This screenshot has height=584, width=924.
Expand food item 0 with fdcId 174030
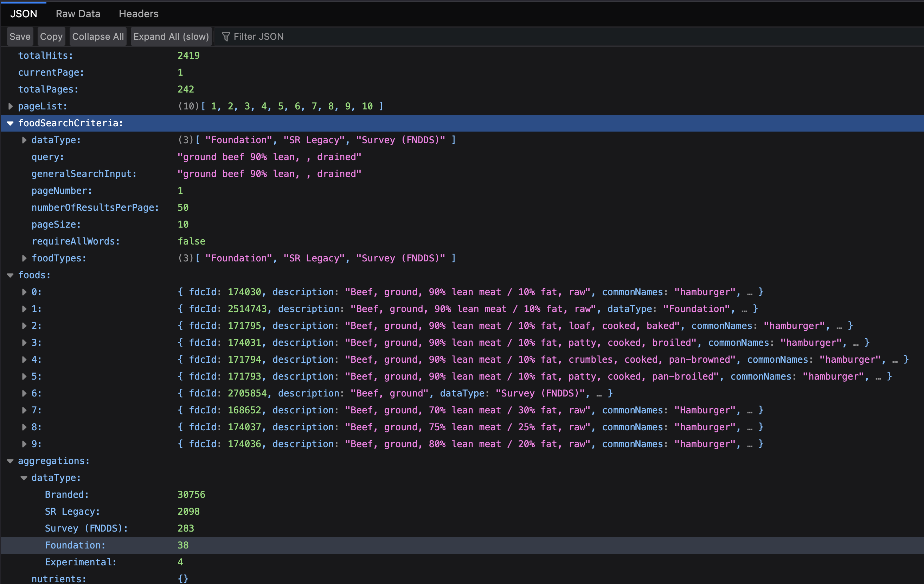[24, 292]
